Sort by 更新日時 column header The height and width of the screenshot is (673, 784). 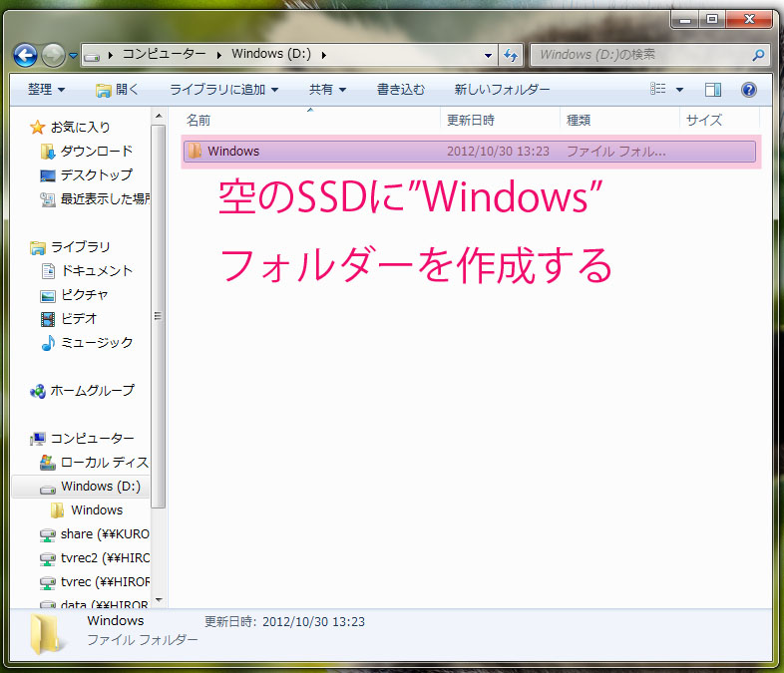tap(470, 121)
